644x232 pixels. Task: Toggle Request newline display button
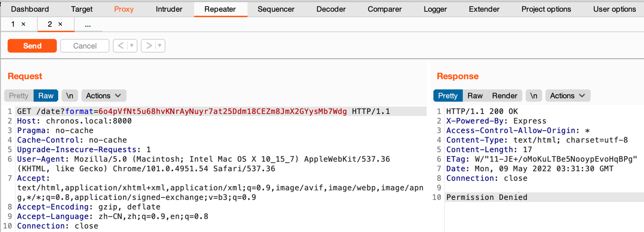coord(70,95)
